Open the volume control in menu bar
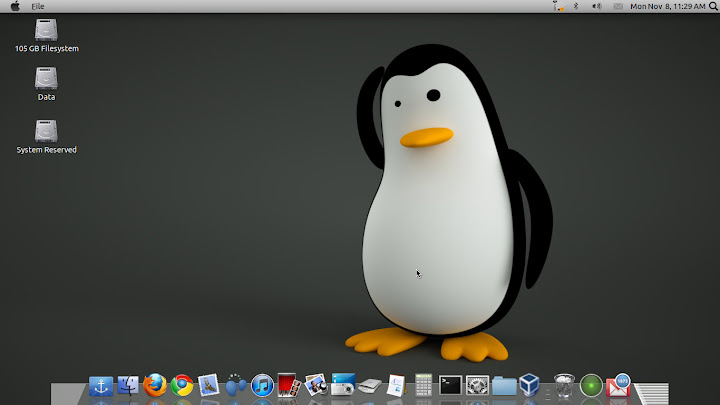Viewport: 720px width, 405px height. tap(596, 6)
